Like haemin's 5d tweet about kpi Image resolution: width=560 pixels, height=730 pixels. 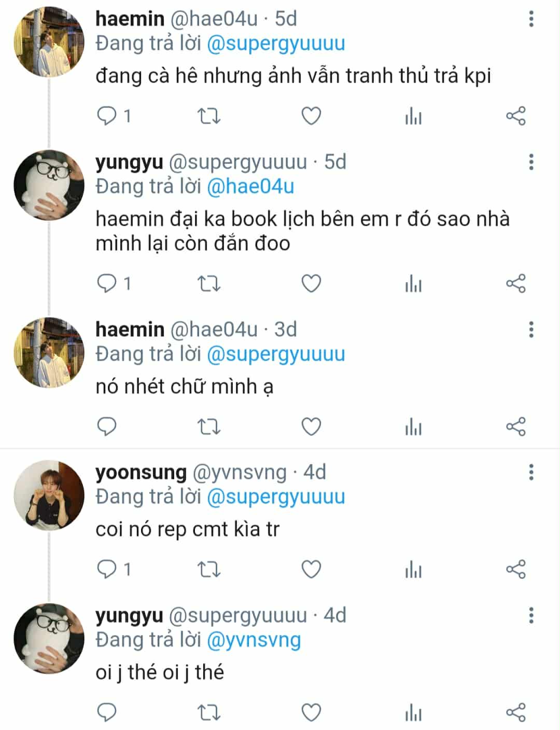(x=311, y=116)
